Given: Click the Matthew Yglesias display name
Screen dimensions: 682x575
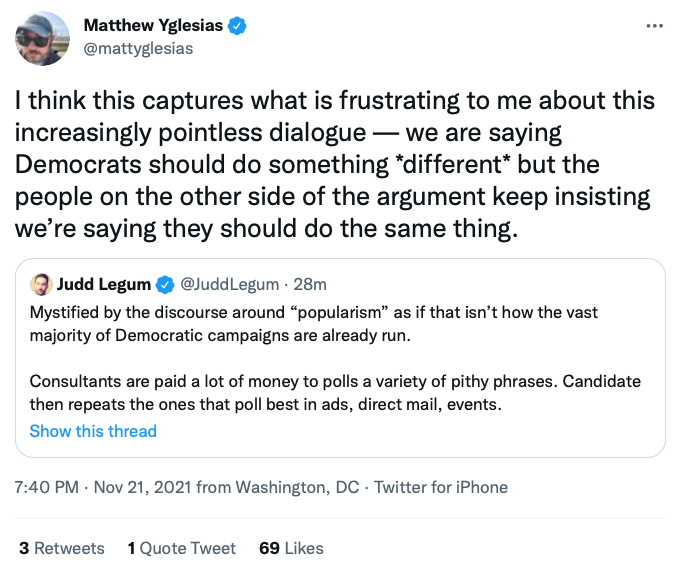Looking at the screenshot, I should click(153, 26).
